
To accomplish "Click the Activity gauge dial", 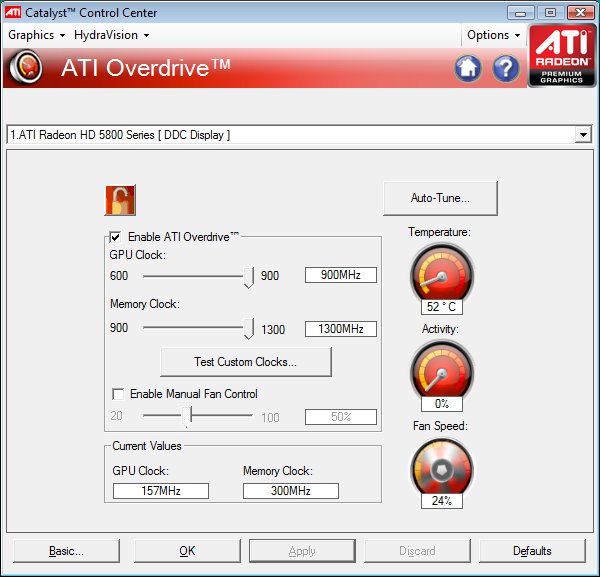I will 442,371.
